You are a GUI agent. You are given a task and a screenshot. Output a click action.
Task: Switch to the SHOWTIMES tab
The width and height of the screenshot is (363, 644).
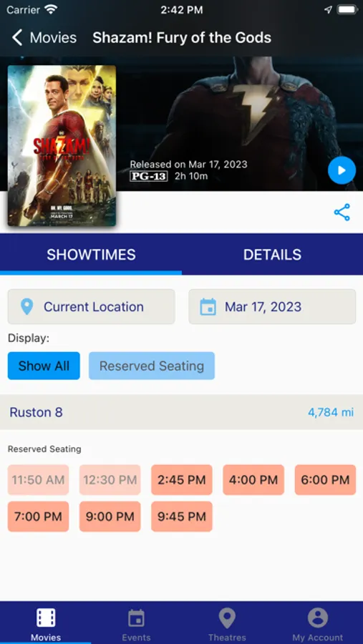pos(91,255)
